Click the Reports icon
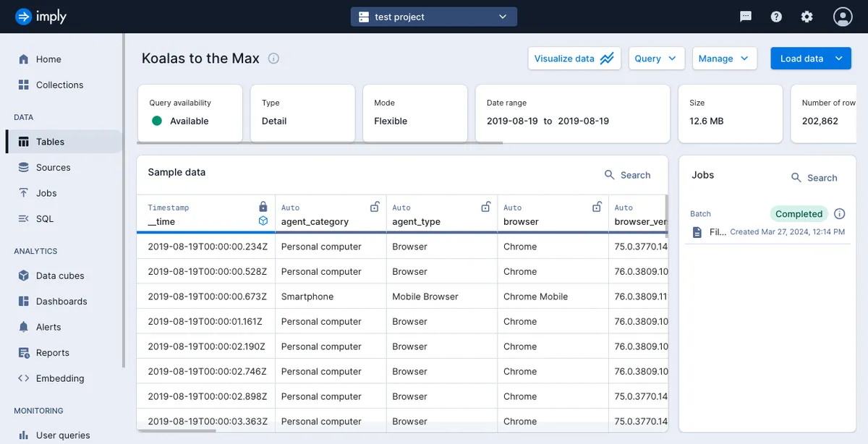This screenshot has width=868, height=444. [x=24, y=353]
